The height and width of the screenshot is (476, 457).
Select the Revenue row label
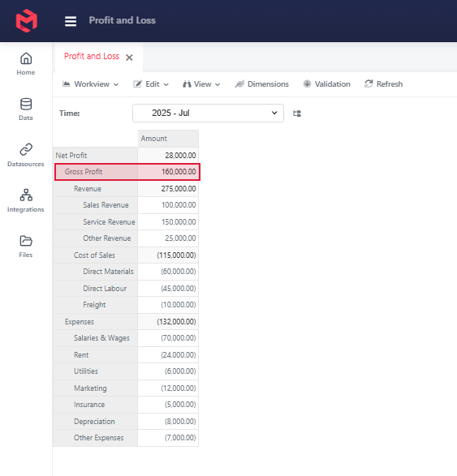pos(96,189)
